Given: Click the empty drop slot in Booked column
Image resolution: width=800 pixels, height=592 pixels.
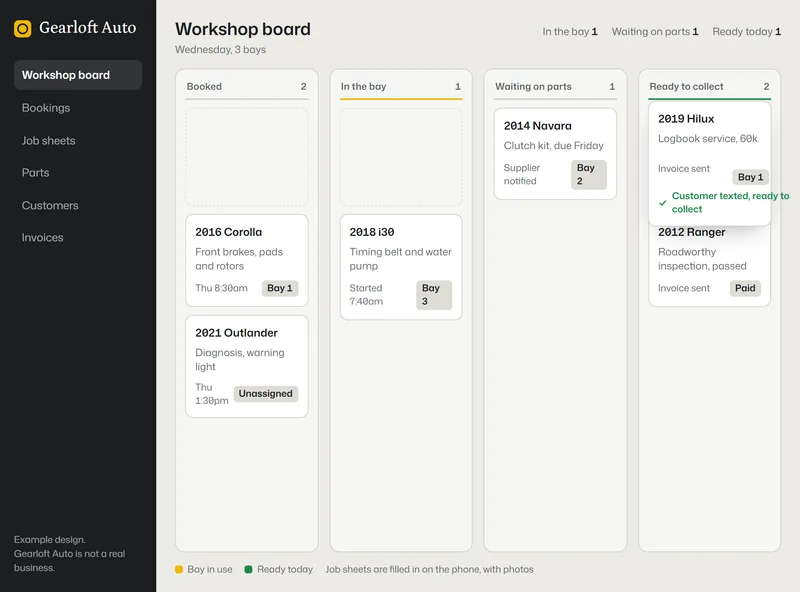Looking at the screenshot, I should click(x=246, y=157).
